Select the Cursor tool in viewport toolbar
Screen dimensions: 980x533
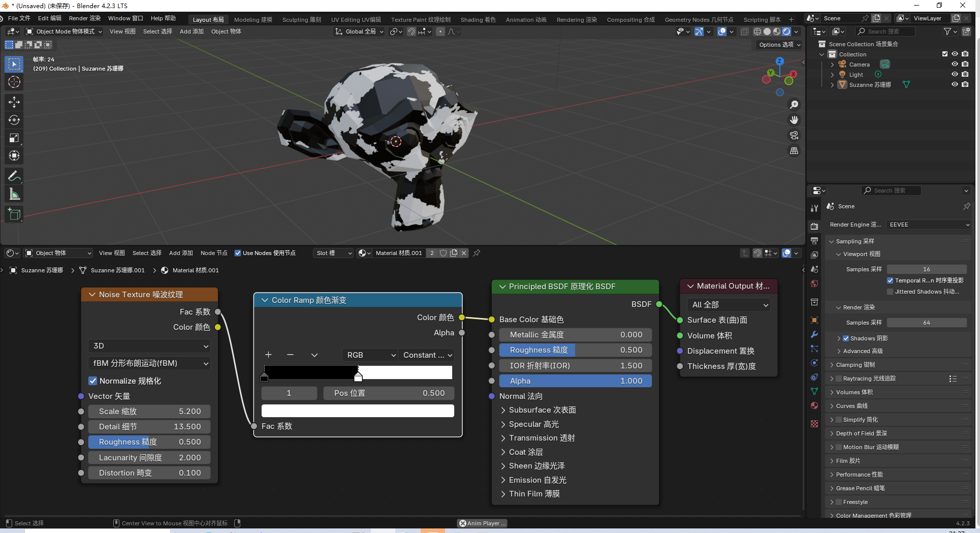[14, 82]
